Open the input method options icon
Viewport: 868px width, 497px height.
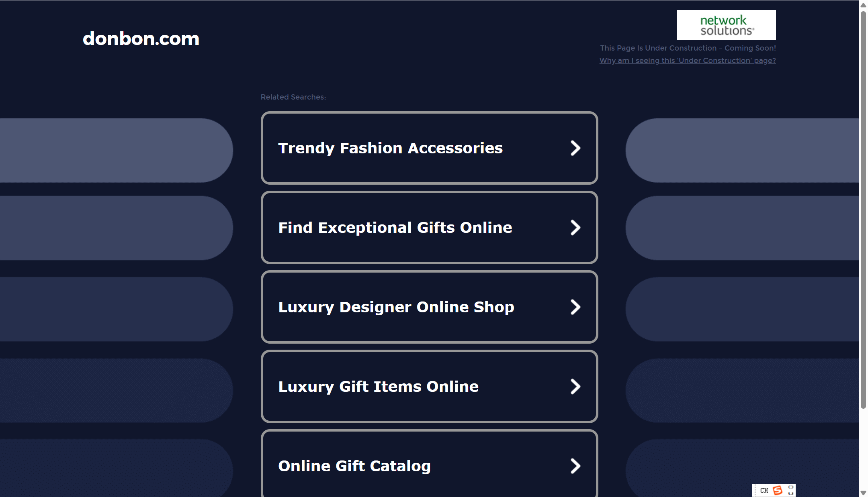coord(790,490)
